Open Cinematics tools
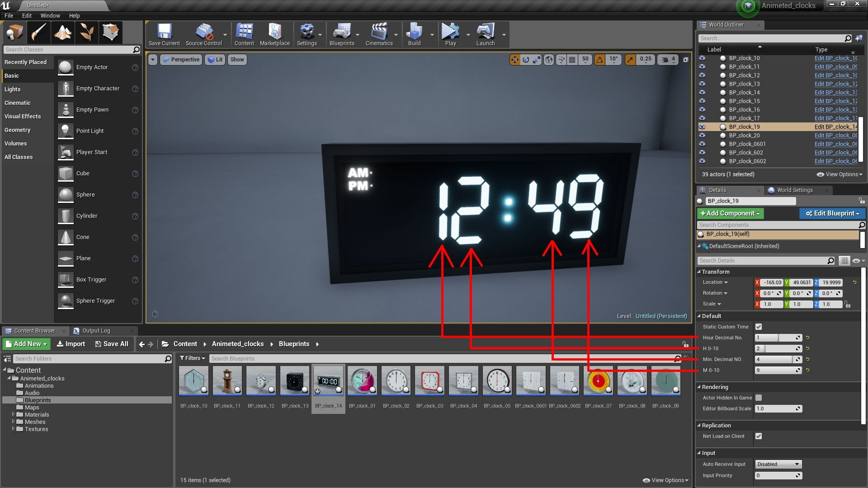The image size is (868, 488). coord(379,34)
